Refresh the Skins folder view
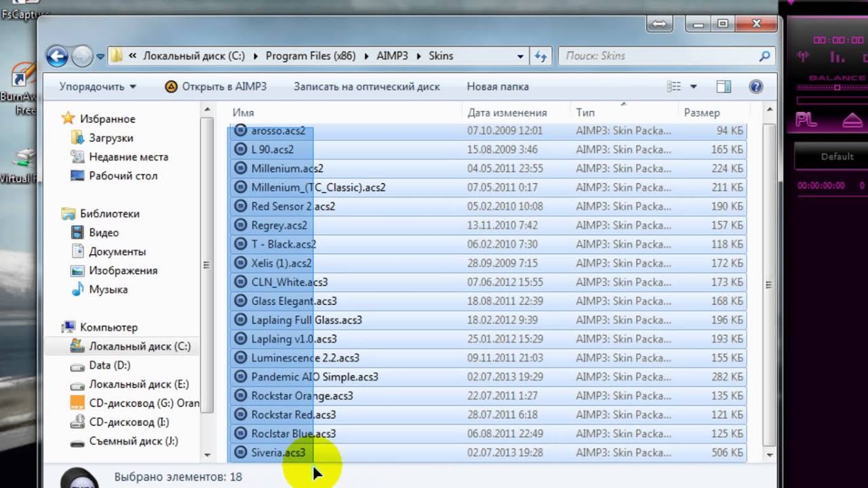 [540, 56]
